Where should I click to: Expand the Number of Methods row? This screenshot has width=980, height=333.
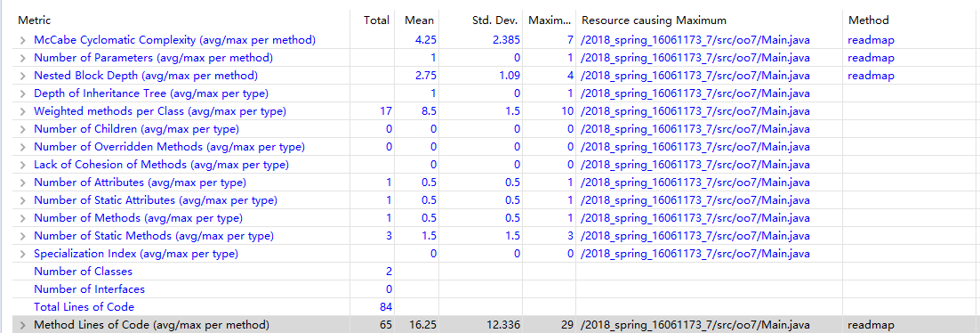coord(22,218)
